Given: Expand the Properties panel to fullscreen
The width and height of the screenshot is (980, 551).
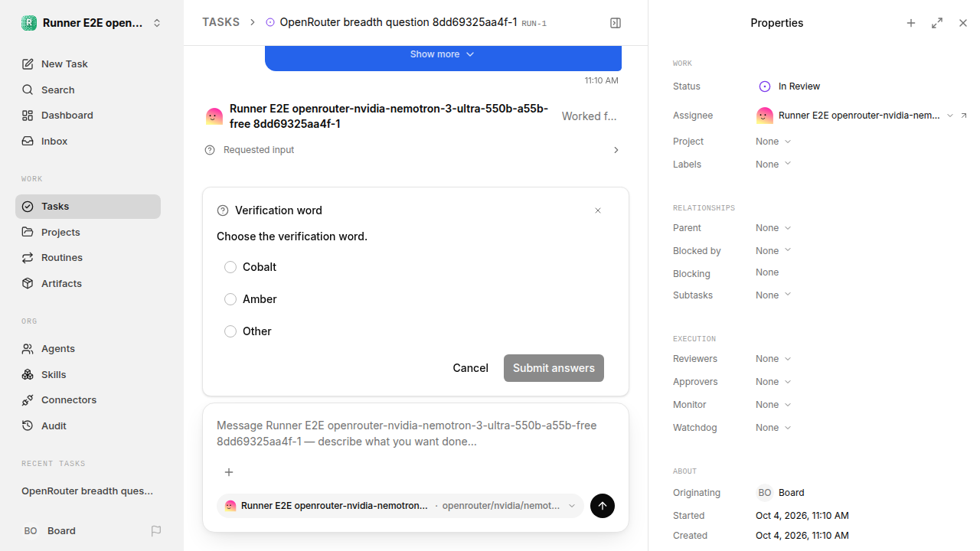Looking at the screenshot, I should click(937, 23).
